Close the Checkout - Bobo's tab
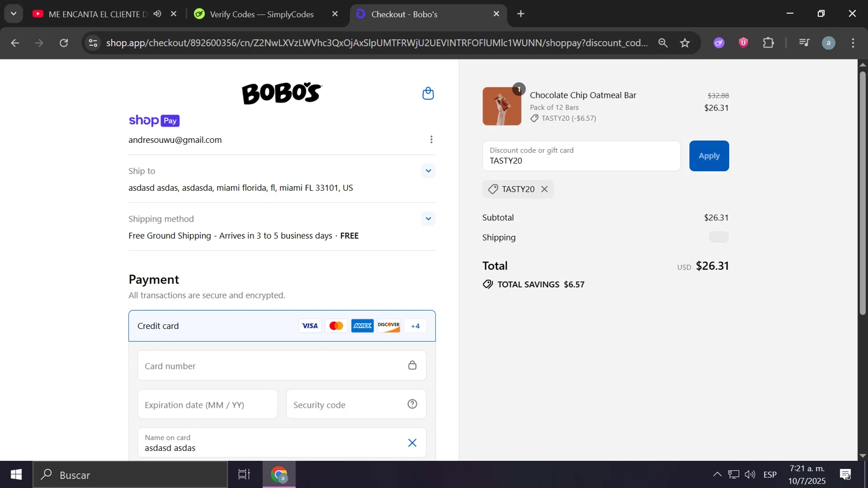 point(496,14)
